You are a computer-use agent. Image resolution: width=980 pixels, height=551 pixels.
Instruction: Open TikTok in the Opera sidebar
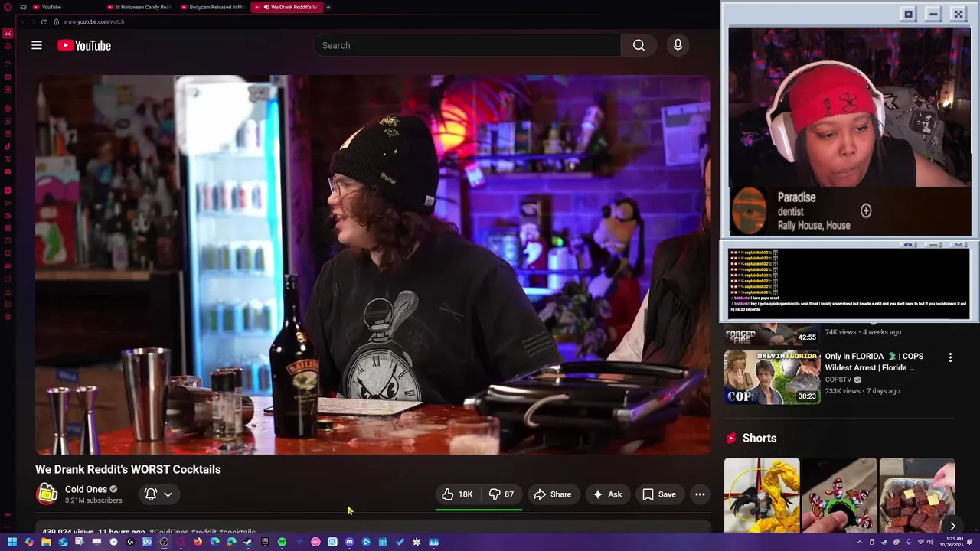point(8,146)
